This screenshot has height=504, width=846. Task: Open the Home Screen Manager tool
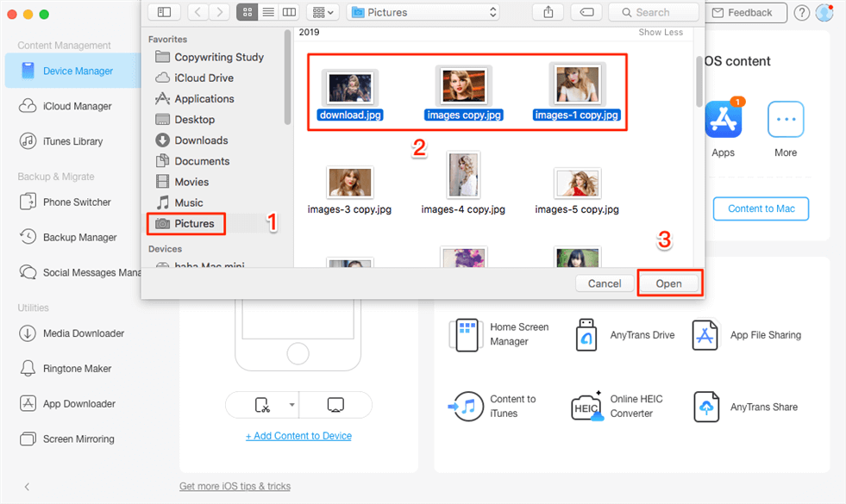[466, 334]
